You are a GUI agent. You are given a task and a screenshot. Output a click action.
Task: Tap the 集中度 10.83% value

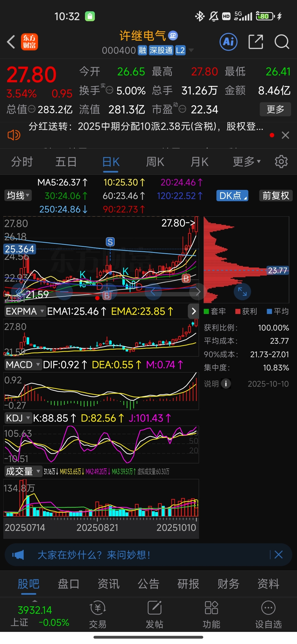(276, 367)
